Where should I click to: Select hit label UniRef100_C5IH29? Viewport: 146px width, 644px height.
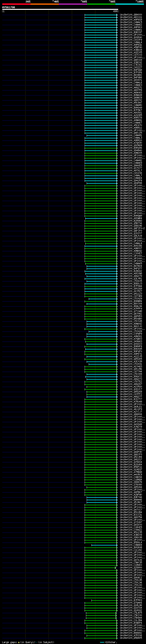(x=131, y=299)
